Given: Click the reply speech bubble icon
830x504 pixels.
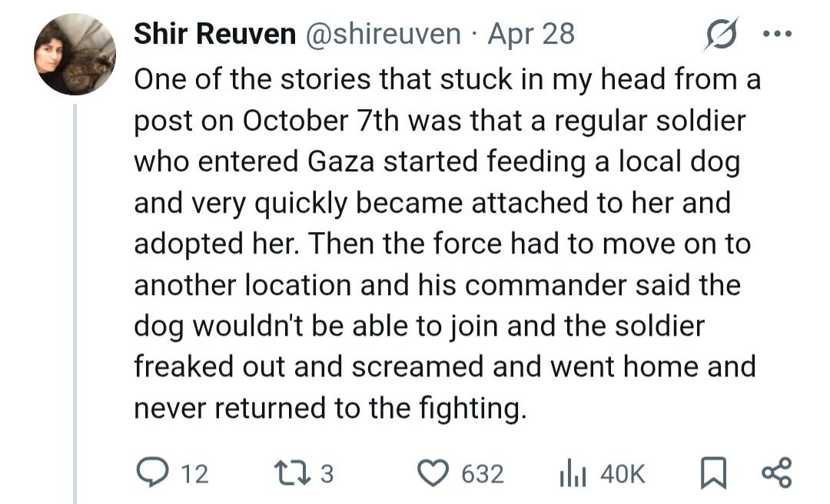Looking at the screenshot, I should (x=150, y=472).
